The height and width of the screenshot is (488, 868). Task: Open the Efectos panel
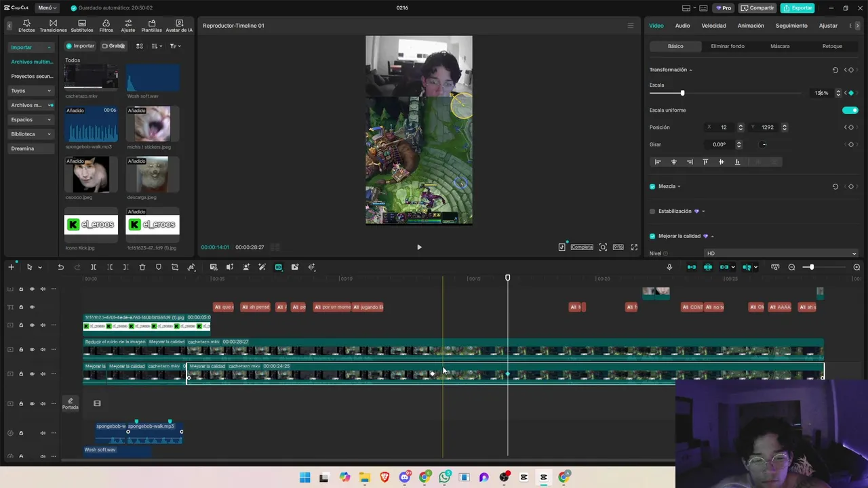click(x=26, y=26)
